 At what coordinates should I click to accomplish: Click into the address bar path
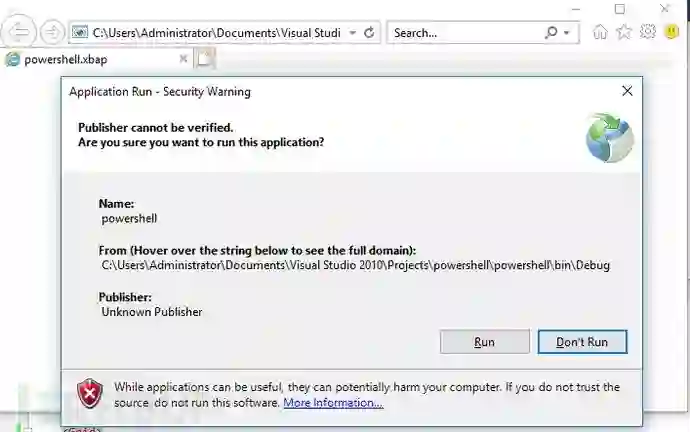[215, 32]
